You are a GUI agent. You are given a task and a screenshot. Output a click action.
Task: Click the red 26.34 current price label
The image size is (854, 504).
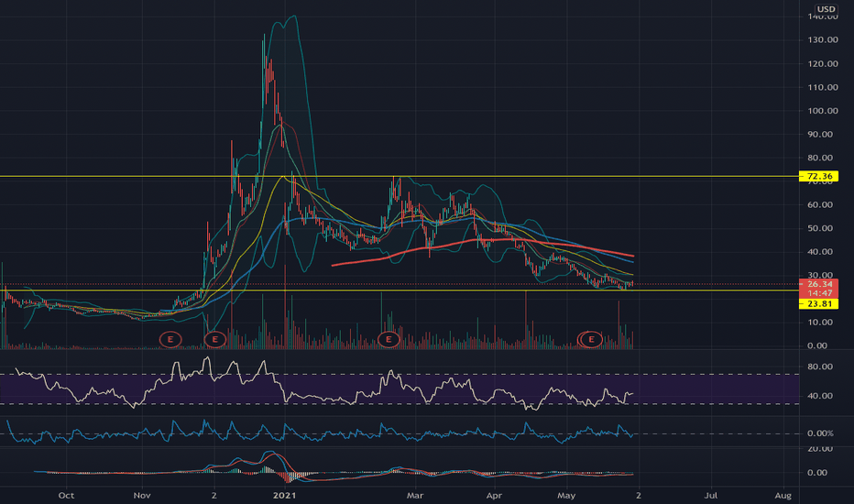[x=818, y=284]
